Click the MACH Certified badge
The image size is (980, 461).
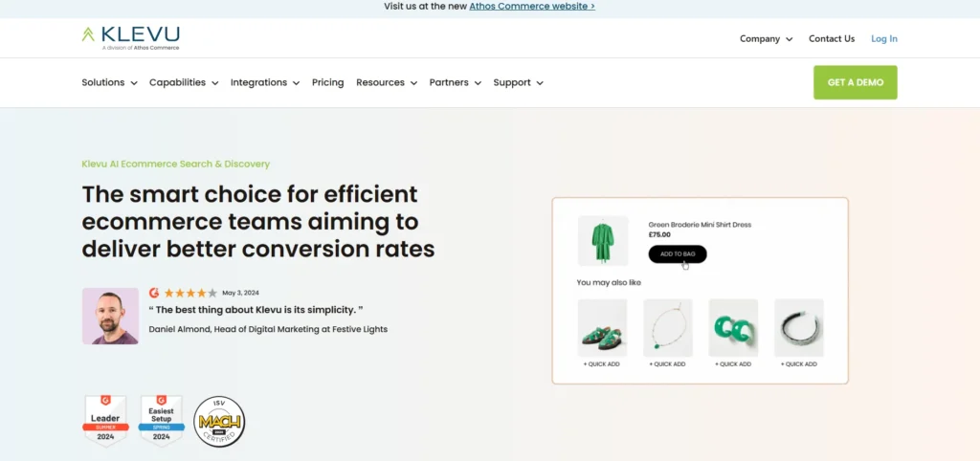219,422
